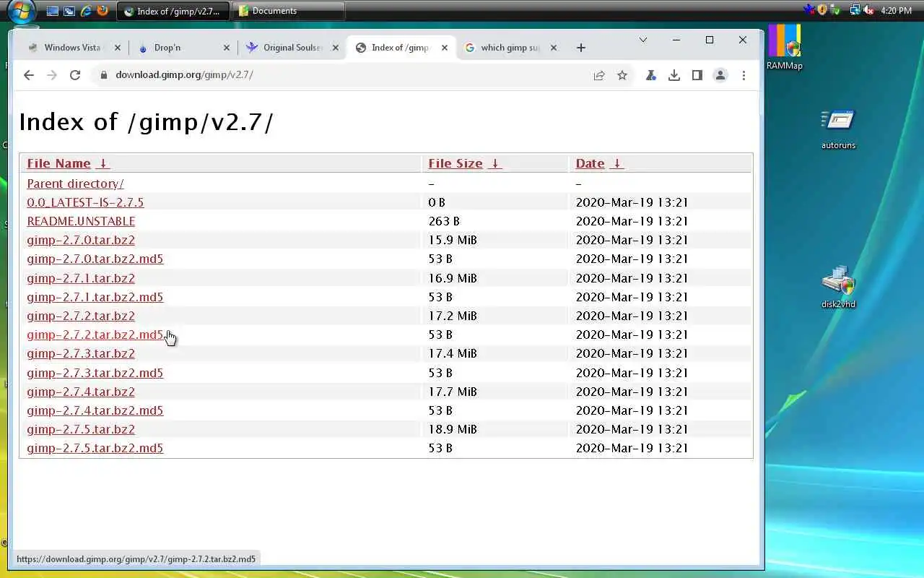Download gimp-2.7.0.tar.bz2
The width and height of the screenshot is (924, 578).
coord(81,240)
